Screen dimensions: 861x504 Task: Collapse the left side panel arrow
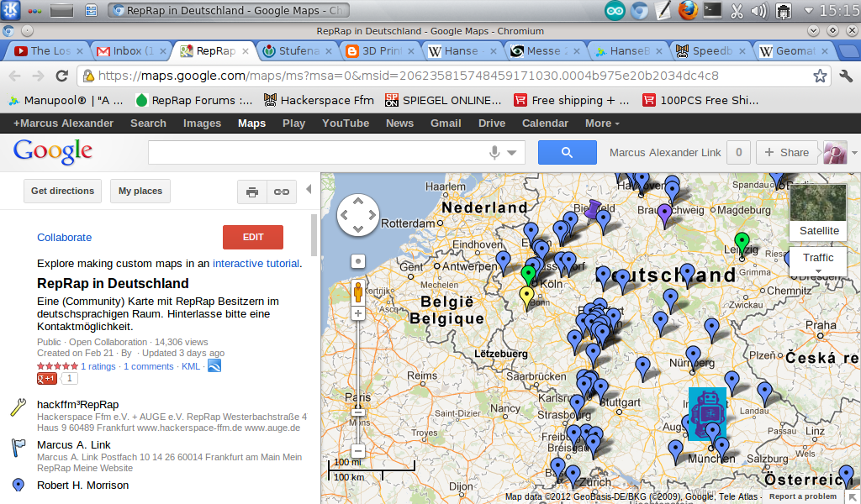(308, 190)
